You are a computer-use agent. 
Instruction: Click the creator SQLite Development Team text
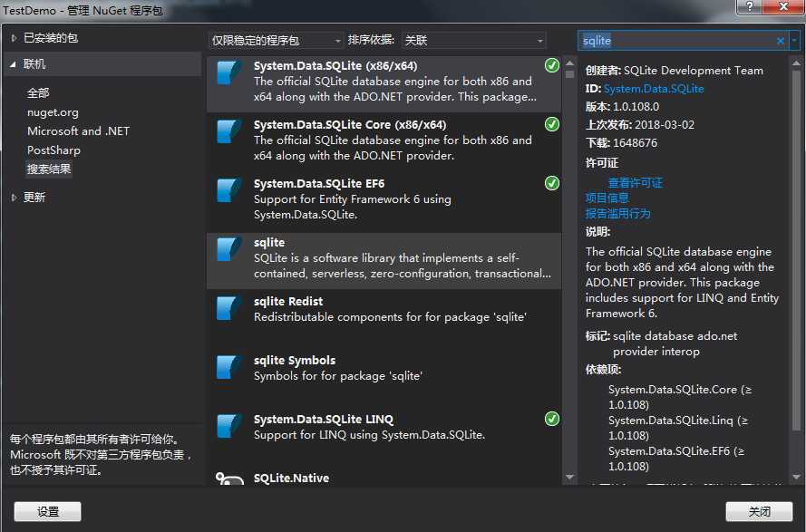coord(694,71)
